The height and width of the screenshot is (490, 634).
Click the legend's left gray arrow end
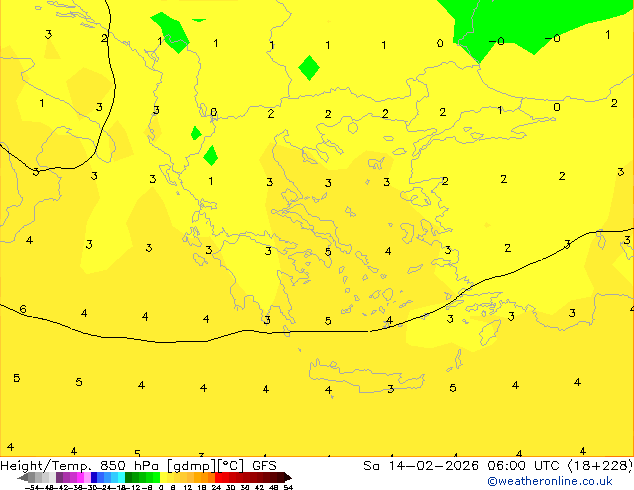(x=23, y=477)
